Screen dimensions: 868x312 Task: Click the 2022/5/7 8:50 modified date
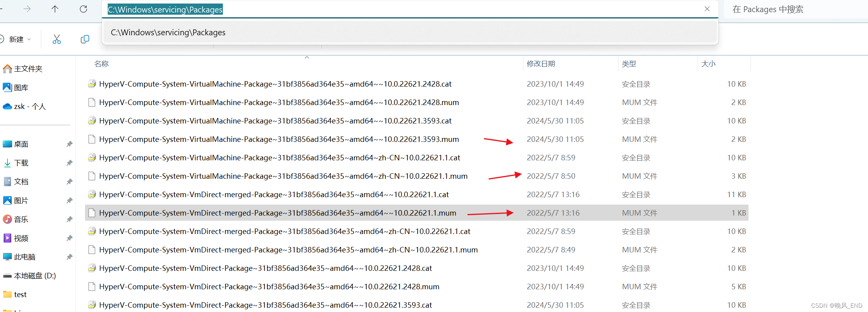coord(551,176)
